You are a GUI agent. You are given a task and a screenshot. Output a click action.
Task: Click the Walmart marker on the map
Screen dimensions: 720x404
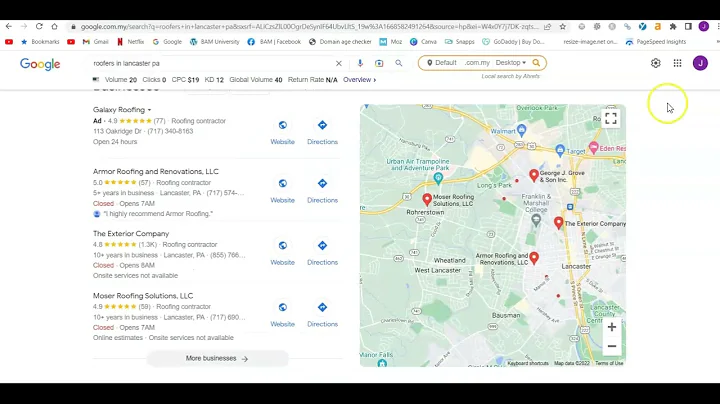tap(522, 130)
